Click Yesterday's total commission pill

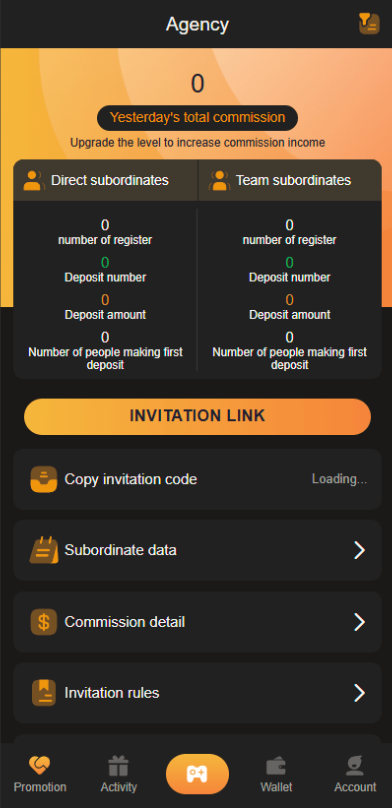point(197,118)
